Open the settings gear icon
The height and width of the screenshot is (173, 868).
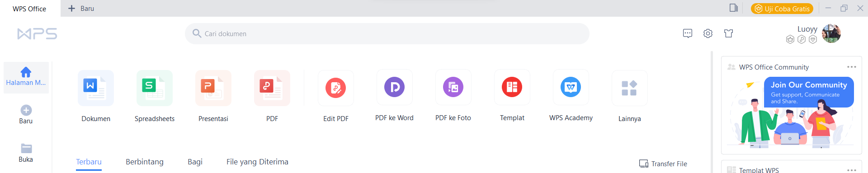point(708,33)
